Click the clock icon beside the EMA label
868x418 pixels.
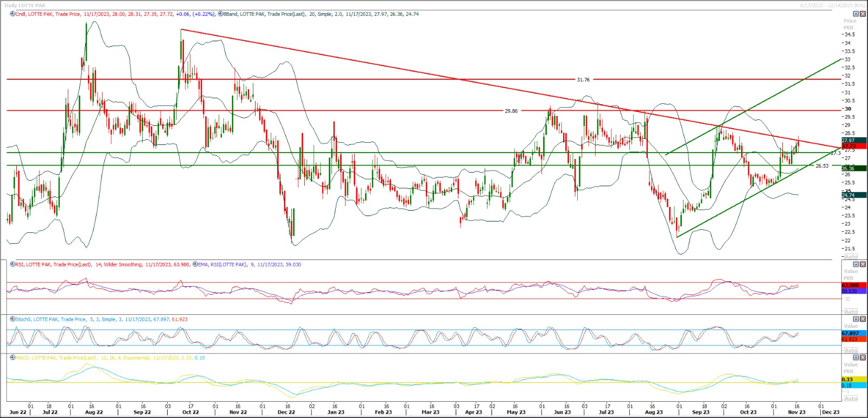[195, 264]
